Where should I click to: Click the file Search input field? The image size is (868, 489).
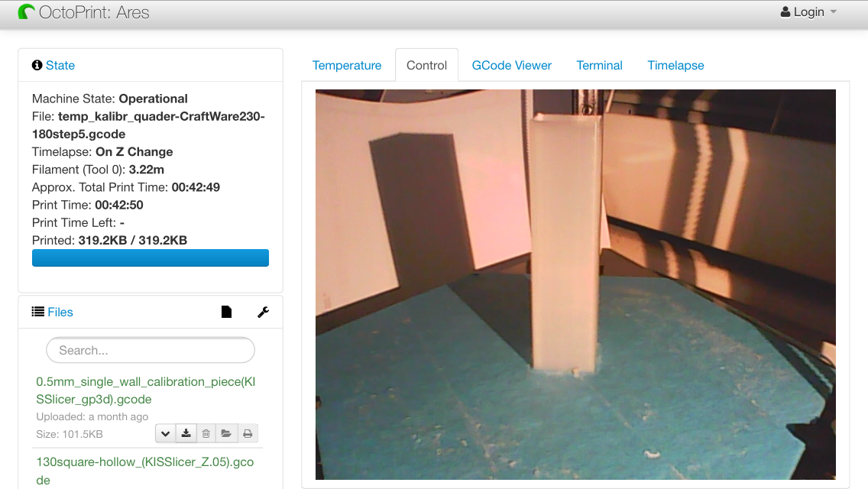coord(151,351)
